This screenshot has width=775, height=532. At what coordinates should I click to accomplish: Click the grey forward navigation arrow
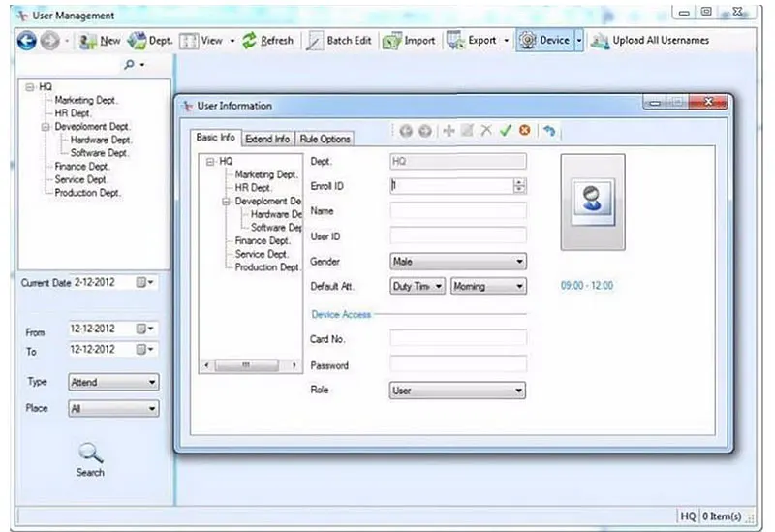pyautogui.click(x=50, y=41)
